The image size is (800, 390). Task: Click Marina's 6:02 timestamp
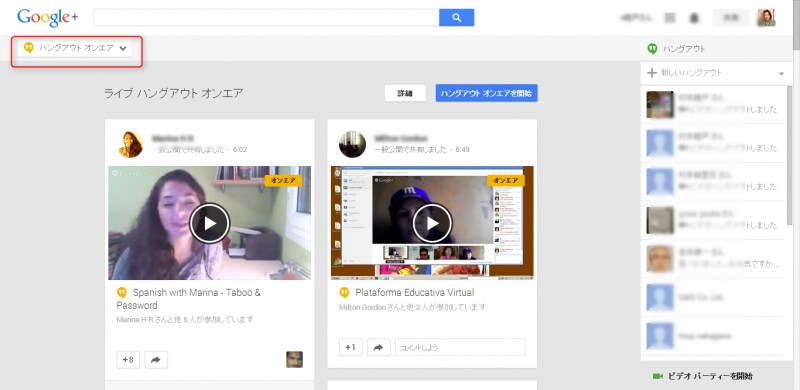coord(240,150)
